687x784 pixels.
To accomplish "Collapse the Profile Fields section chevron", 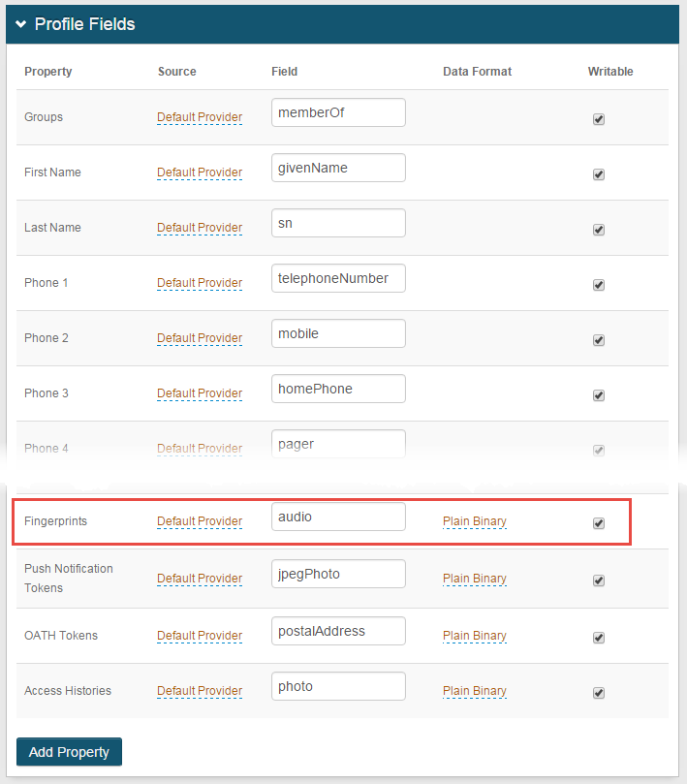I will point(21,24).
